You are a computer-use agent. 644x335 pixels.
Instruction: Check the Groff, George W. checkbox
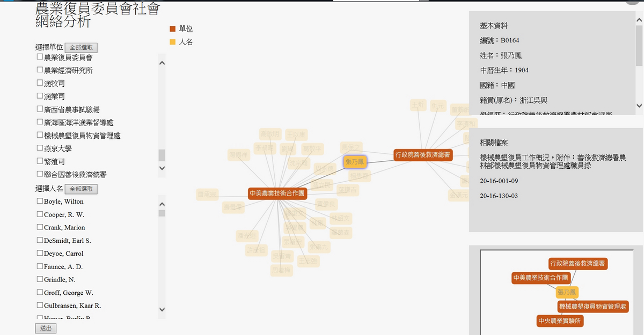pos(40,292)
